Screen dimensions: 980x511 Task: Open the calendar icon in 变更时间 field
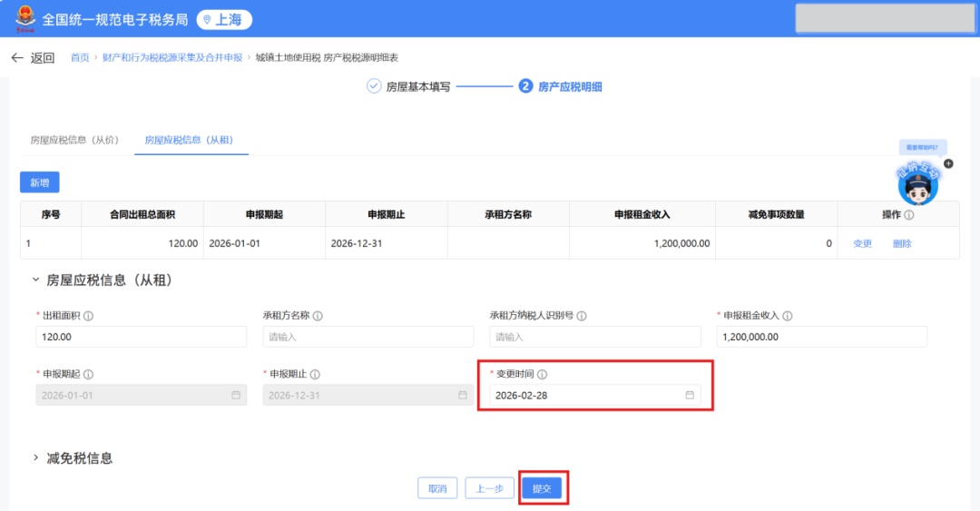pyautogui.click(x=690, y=396)
